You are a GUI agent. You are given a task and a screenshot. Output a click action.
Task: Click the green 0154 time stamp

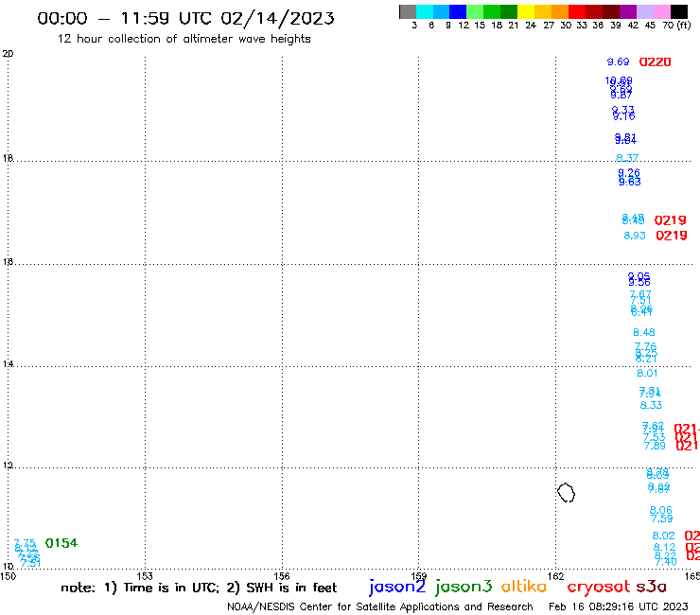61,543
